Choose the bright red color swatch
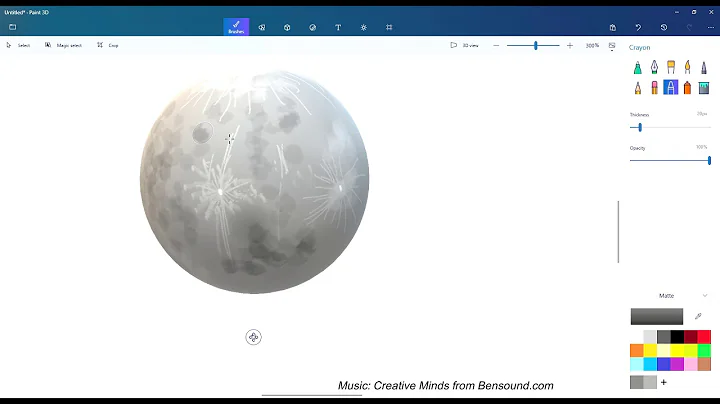720x404 pixels. coord(704,337)
